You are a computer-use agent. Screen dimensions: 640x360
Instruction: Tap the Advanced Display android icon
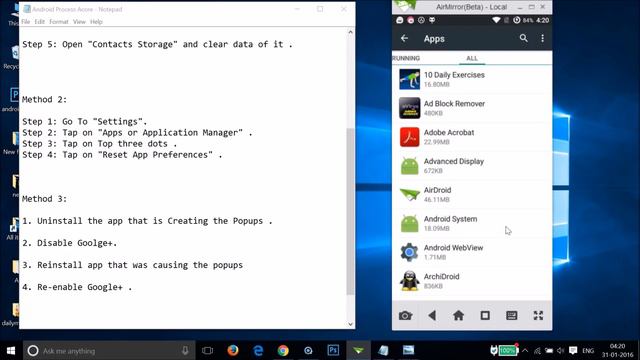coord(409,166)
